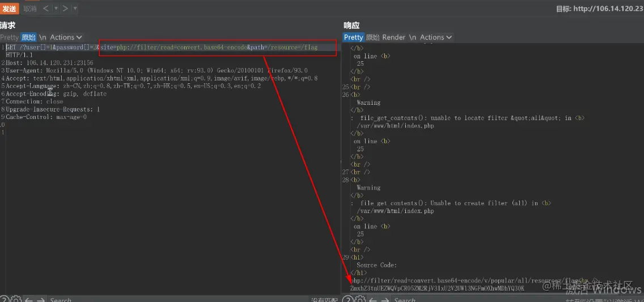Screen dimensions: 644x302
Task: Go to next request with the > arrow
Action: click(x=65, y=8)
